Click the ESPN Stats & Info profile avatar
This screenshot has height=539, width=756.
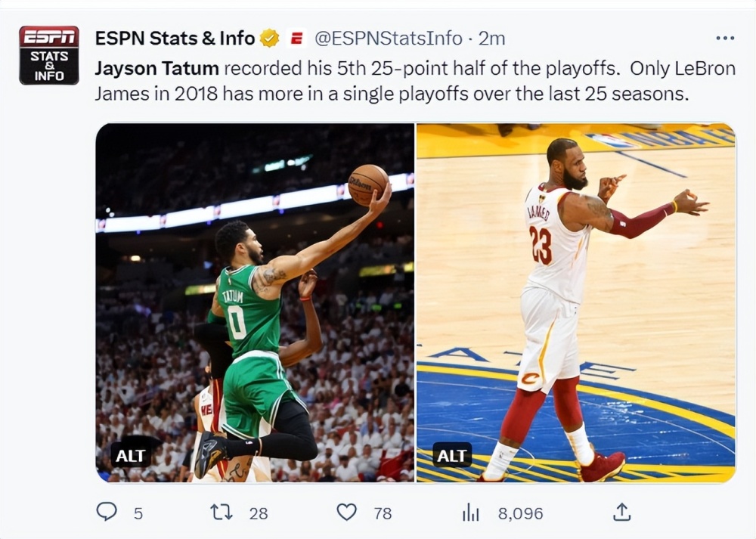(x=49, y=55)
